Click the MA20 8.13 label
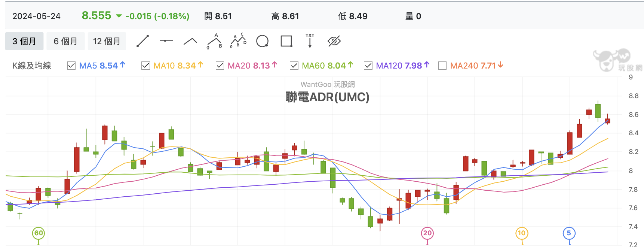Screen dimensions: 644x251 252,66
